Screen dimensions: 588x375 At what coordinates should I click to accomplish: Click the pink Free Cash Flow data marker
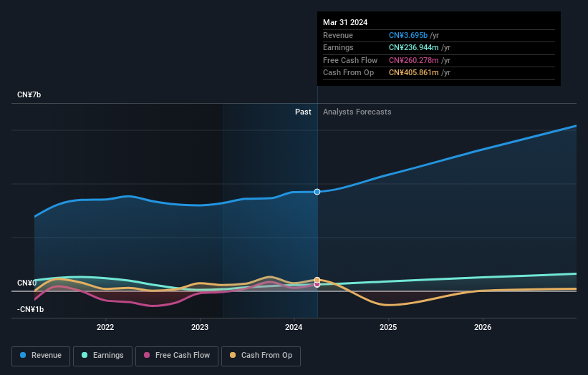[317, 285]
